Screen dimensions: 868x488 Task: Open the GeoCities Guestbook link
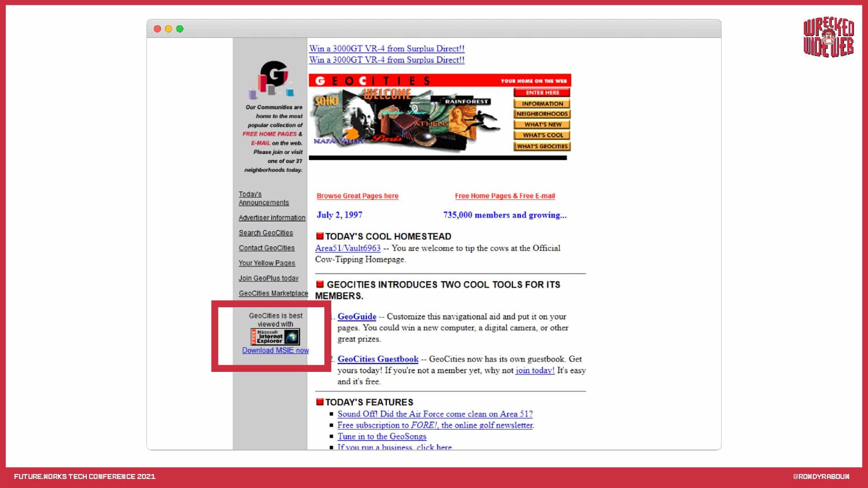(x=377, y=359)
